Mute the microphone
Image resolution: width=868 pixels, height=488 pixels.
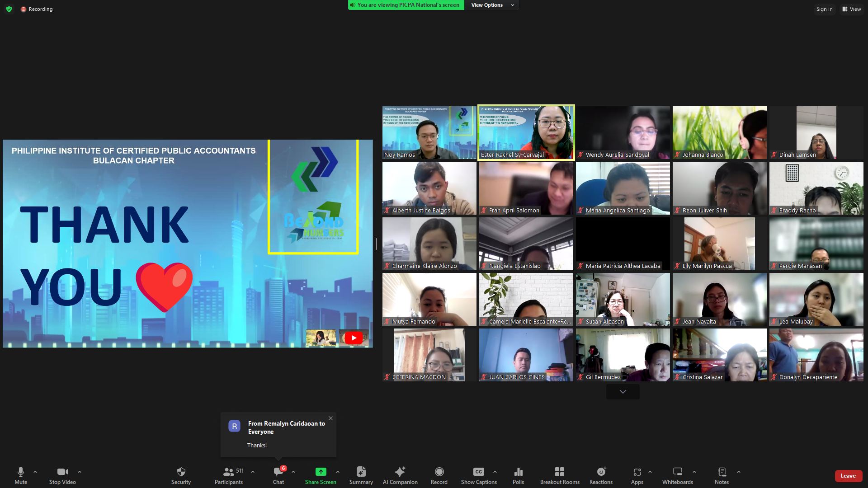tap(21, 476)
